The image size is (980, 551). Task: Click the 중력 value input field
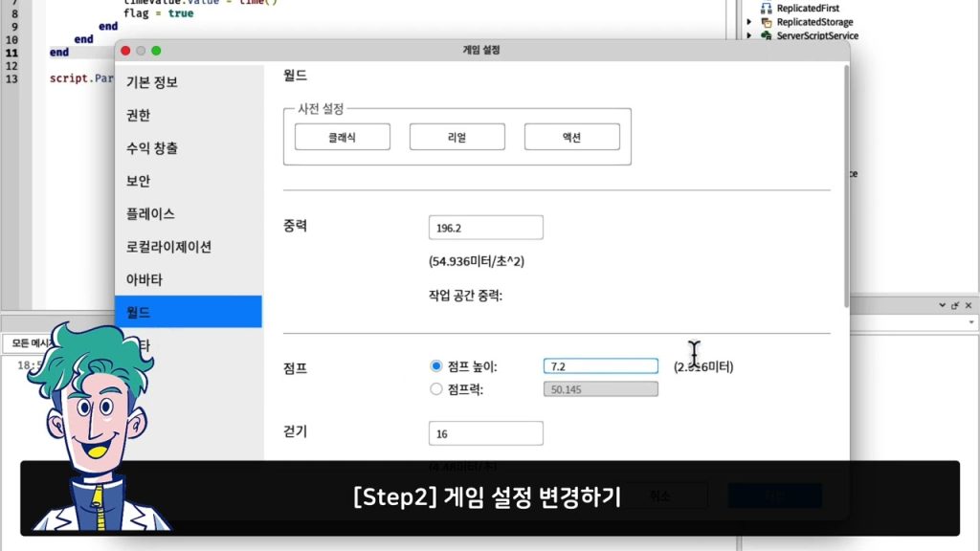[485, 228]
